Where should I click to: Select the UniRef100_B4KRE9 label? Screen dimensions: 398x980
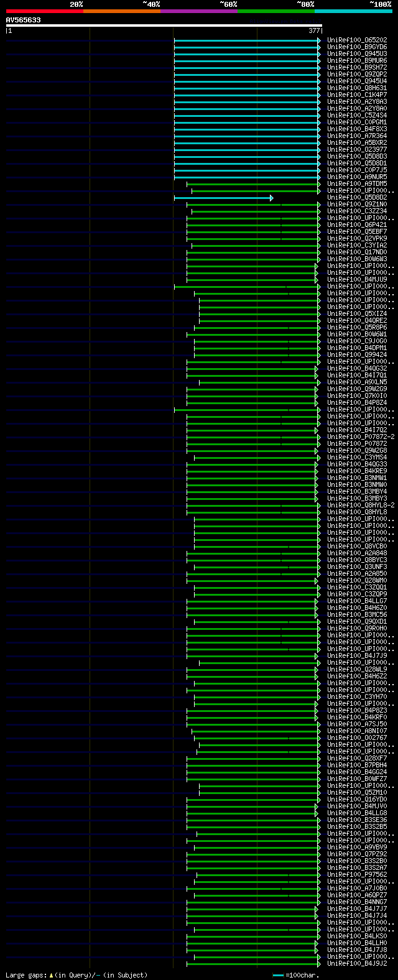[357, 471]
